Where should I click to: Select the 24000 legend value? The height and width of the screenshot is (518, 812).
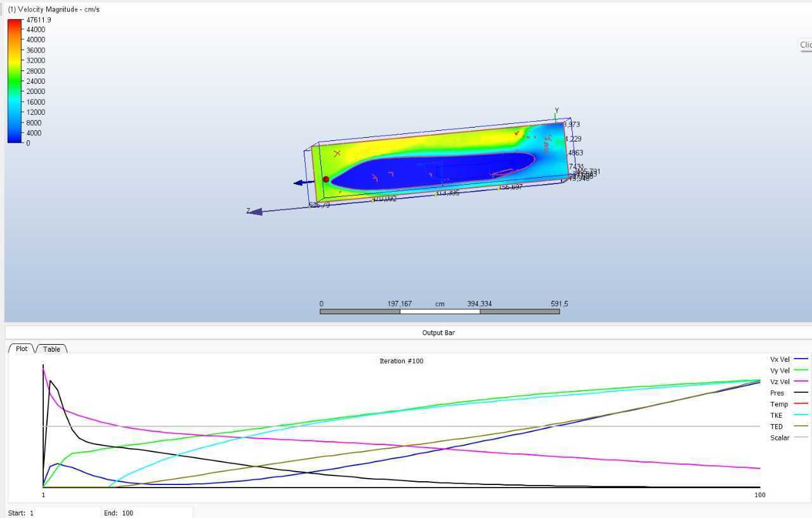[x=36, y=81]
